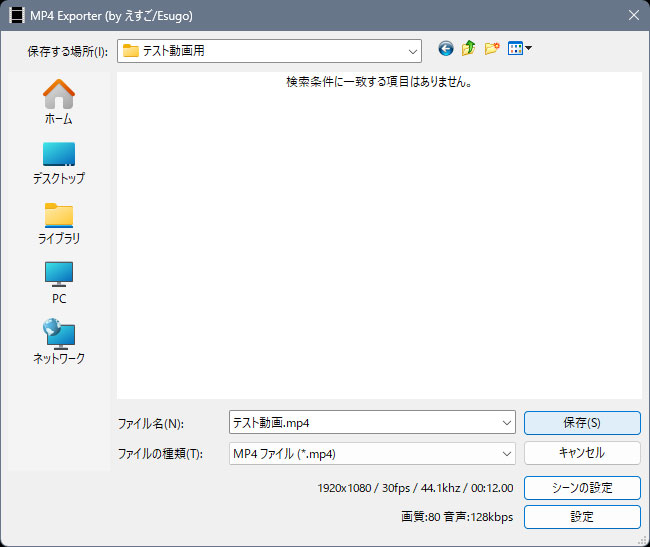Open シーンの設定
Viewport: 650px width, 547px height.
(x=582, y=488)
